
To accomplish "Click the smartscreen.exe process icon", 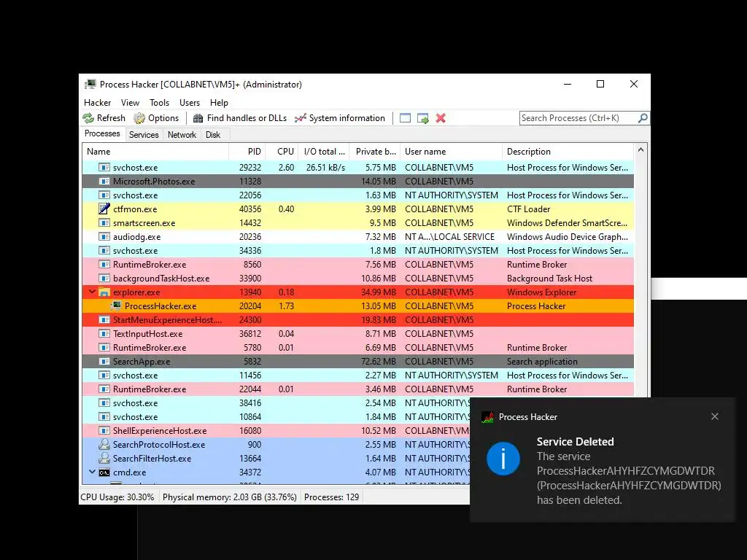I will point(104,222).
